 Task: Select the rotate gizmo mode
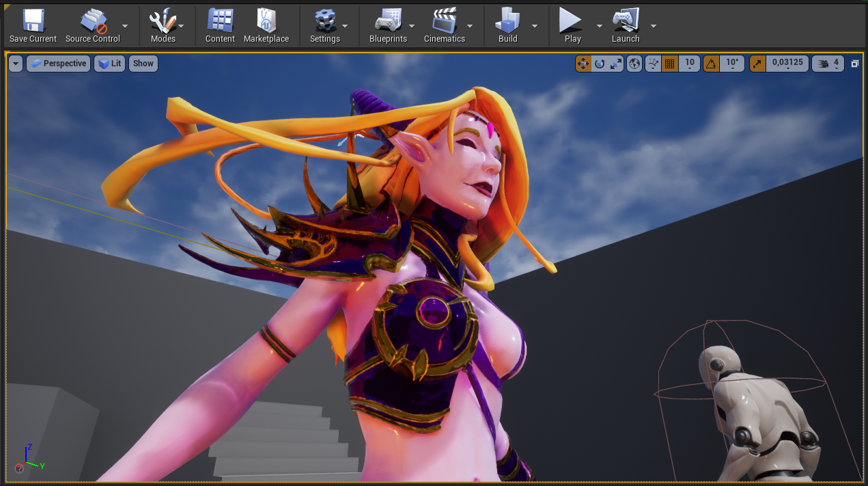point(600,64)
